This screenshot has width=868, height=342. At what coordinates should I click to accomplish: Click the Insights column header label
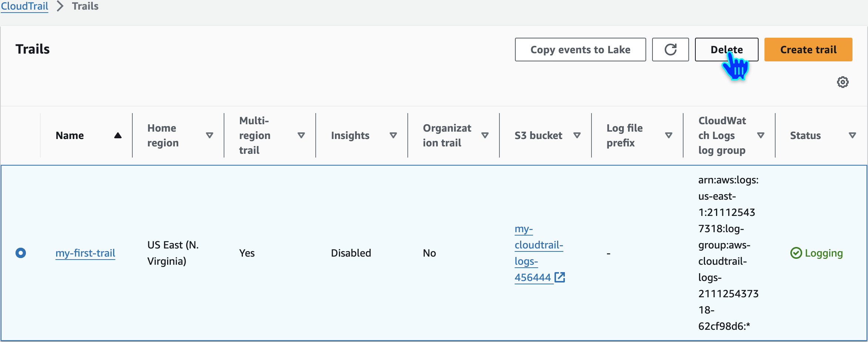click(x=350, y=135)
